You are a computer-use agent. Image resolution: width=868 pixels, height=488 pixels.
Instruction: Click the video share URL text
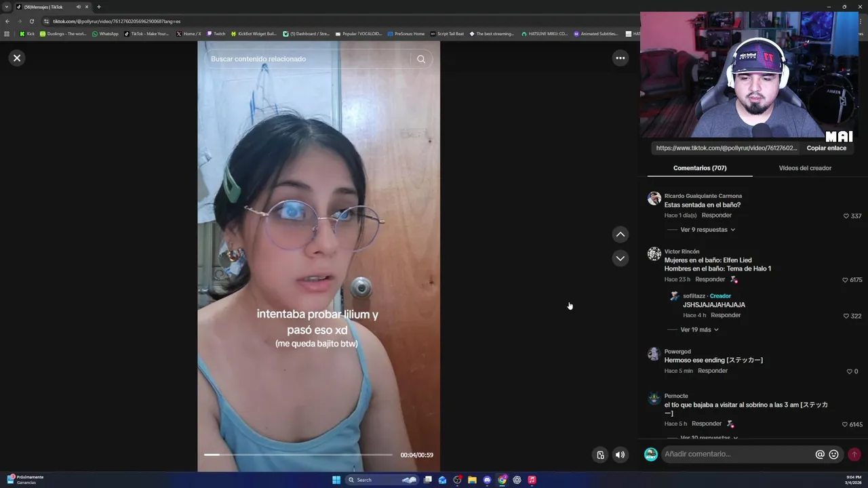click(x=726, y=148)
